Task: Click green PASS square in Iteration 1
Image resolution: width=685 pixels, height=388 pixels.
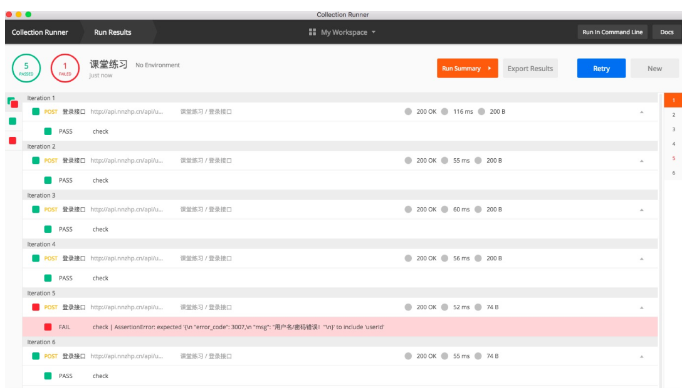Action: click(x=48, y=131)
